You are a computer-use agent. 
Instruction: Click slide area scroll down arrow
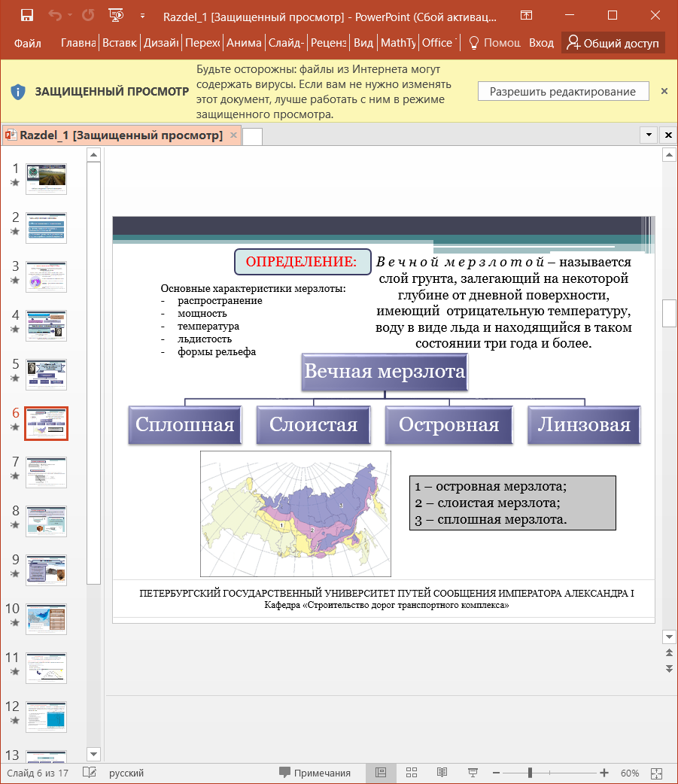pyautogui.click(x=669, y=637)
